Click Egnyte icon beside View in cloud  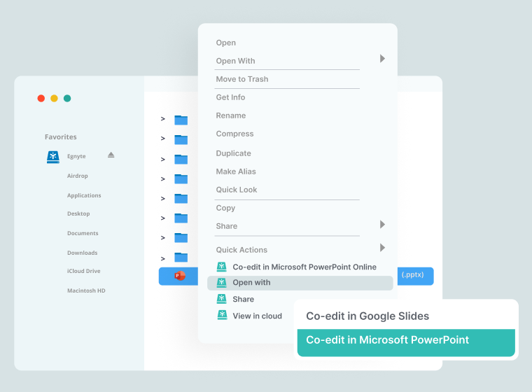[x=221, y=316]
